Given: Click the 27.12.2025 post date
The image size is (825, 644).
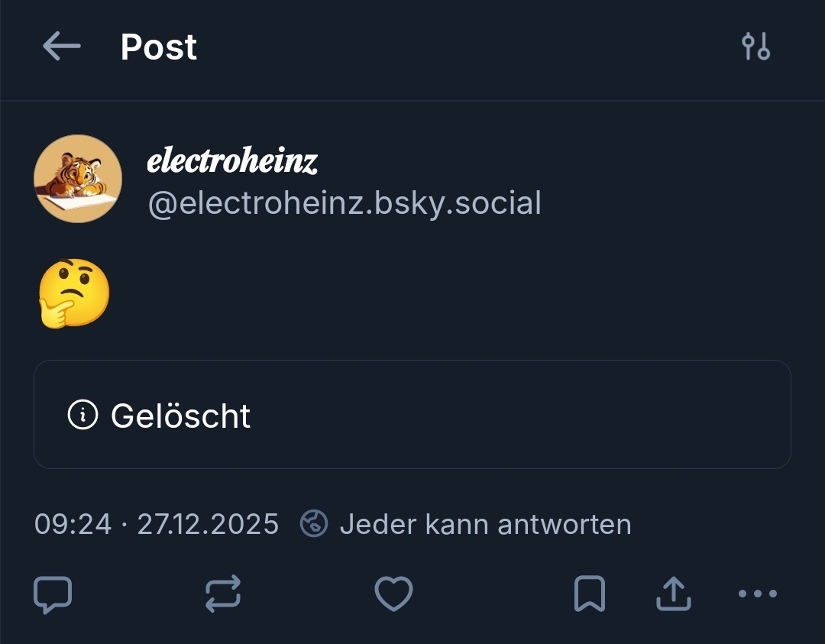Looking at the screenshot, I should tap(208, 525).
